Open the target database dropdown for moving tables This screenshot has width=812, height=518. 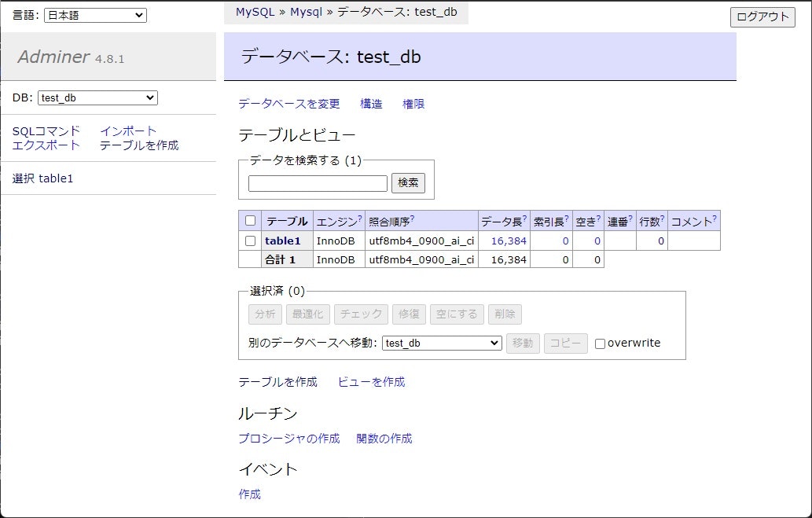pos(441,343)
